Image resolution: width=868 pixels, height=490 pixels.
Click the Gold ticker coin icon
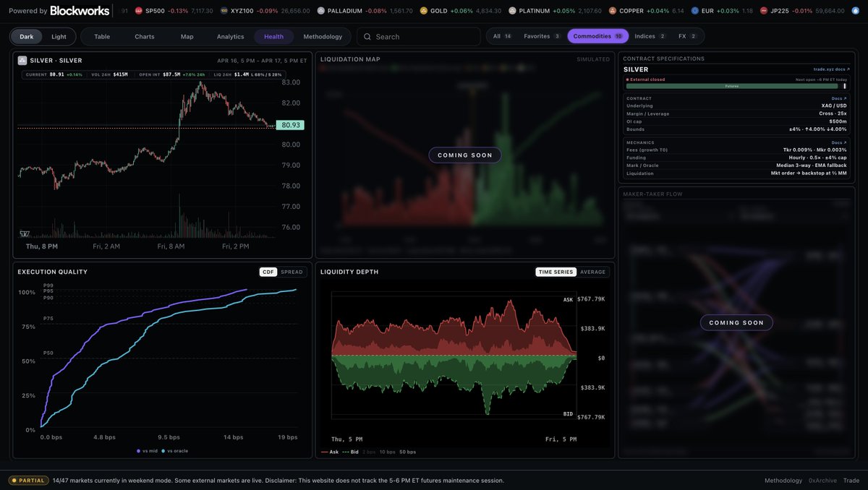(423, 11)
